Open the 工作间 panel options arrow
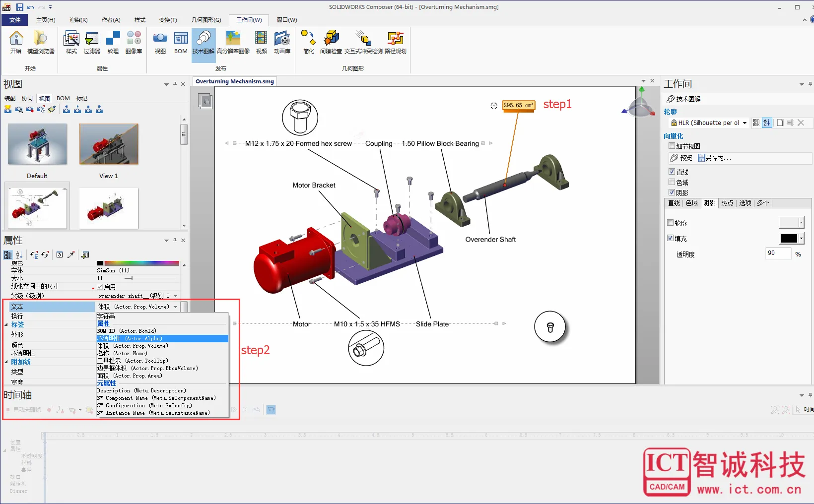Viewport: 814px width, 504px height. point(802,84)
